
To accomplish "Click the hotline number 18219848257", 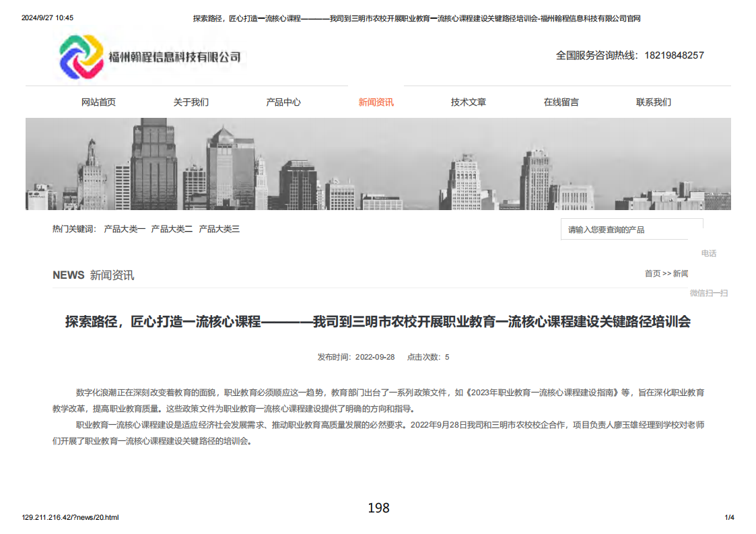I will tap(674, 55).
